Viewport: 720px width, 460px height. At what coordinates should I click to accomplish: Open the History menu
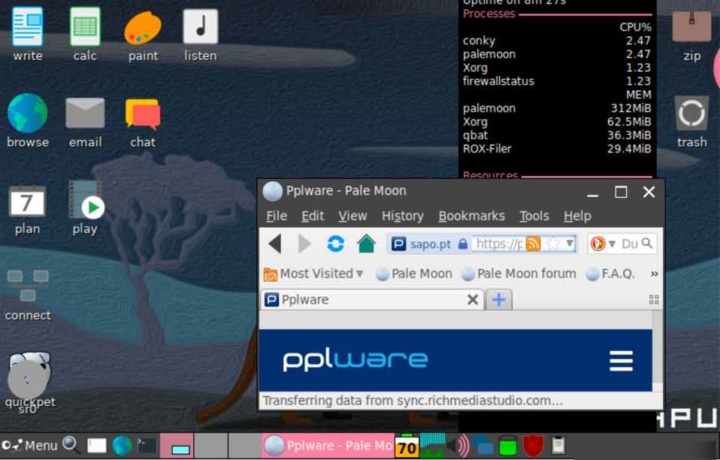click(402, 216)
